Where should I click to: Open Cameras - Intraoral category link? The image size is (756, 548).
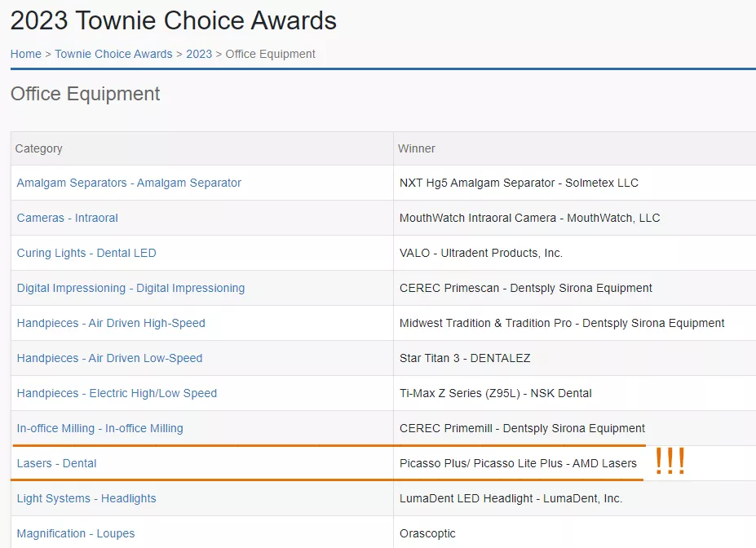tap(68, 219)
